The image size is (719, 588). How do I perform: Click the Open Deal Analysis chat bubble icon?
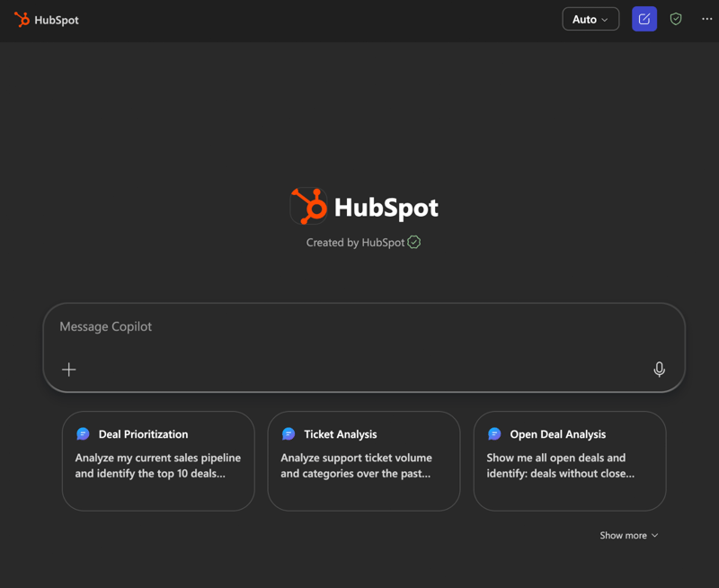pyautogui.click(x=495, y=433)
